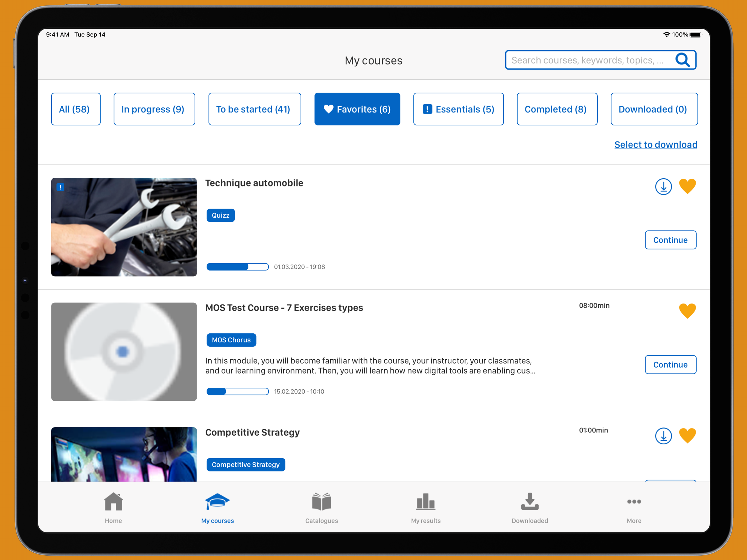This screenshot has height=560, width=747.
Task: Tap the battery status icon
Action: pos(696,34)
